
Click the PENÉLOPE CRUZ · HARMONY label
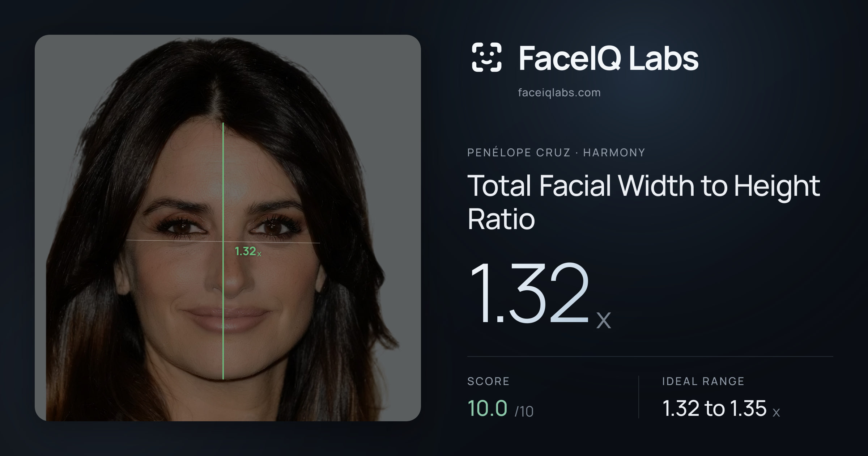pyautogui.click(x=556, y=152)
